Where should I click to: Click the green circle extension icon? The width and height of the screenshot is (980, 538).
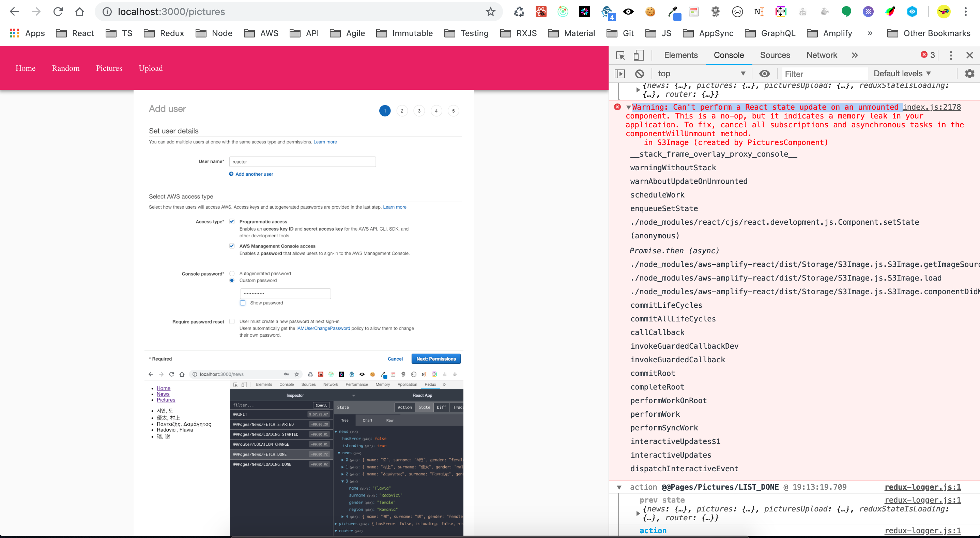coord(846,12)
